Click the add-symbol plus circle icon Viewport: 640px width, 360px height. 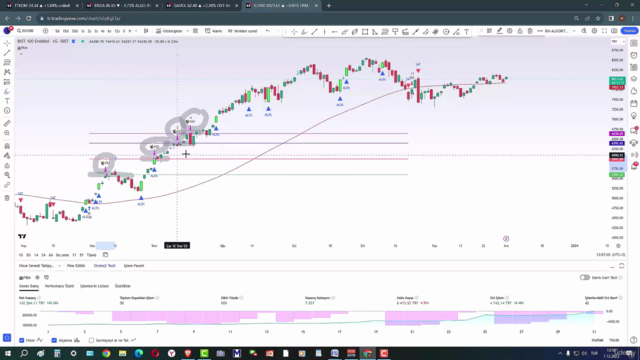pyautogui.click(x=45, y=31)
